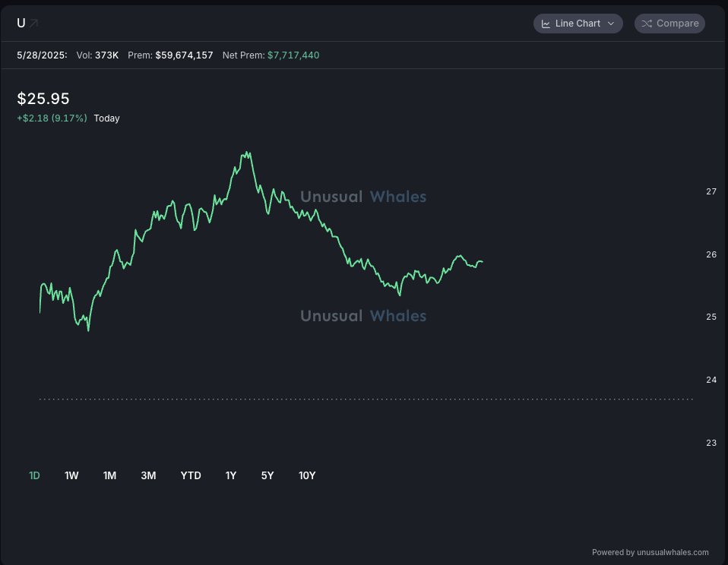
Task: Show the YTD time range
Action: pyautogui.click(x=191, y=475)
